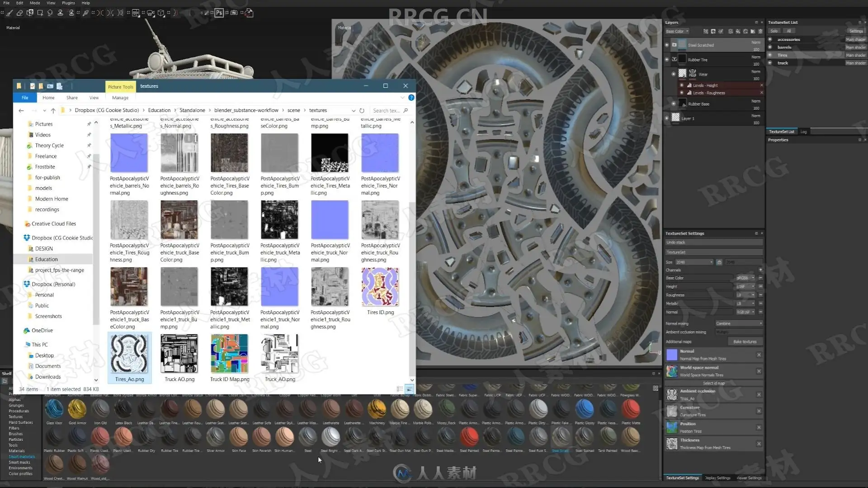Click the Photoshop export icon

tap(219, 13)
